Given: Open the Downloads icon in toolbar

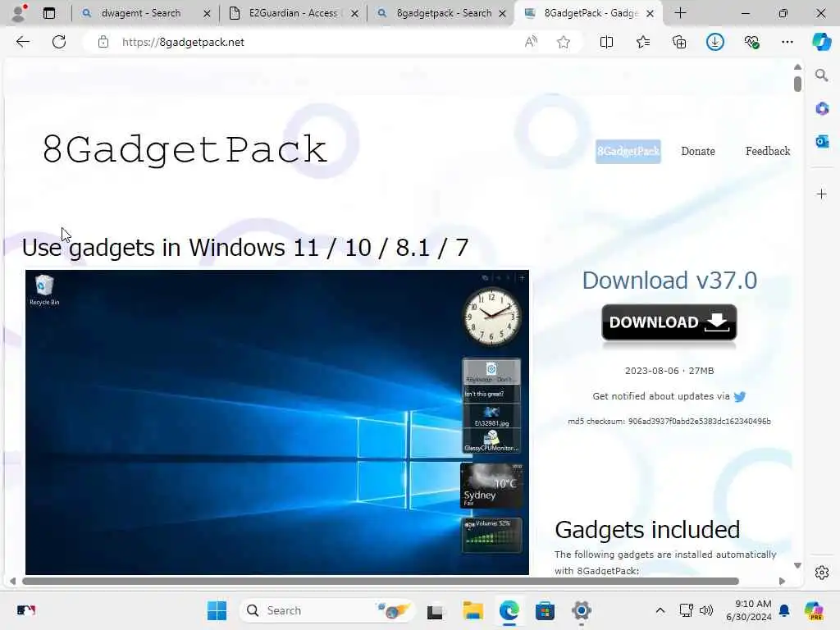Looking at the screenshot, I should [x=715, y=42].
